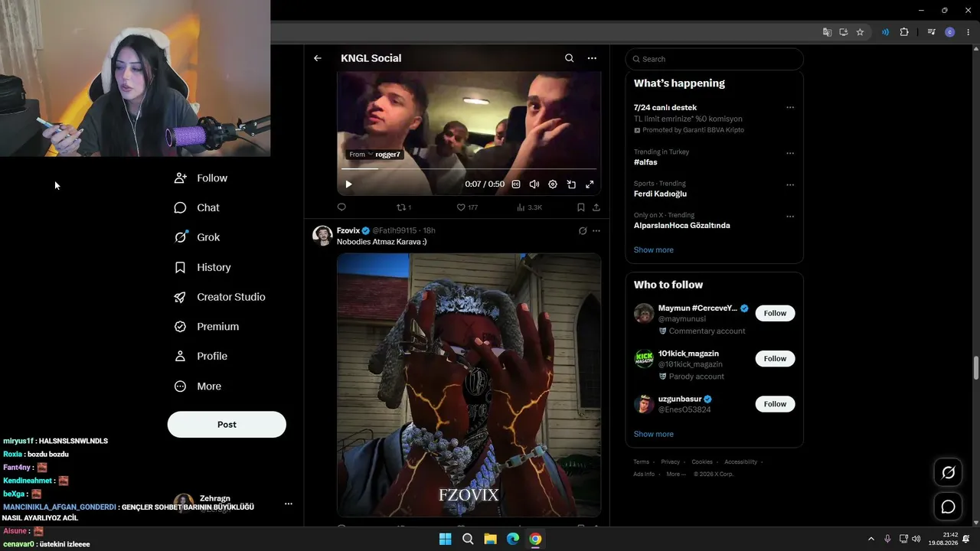Bookmark the video post
980x551 pixels.
pos(581,207)
